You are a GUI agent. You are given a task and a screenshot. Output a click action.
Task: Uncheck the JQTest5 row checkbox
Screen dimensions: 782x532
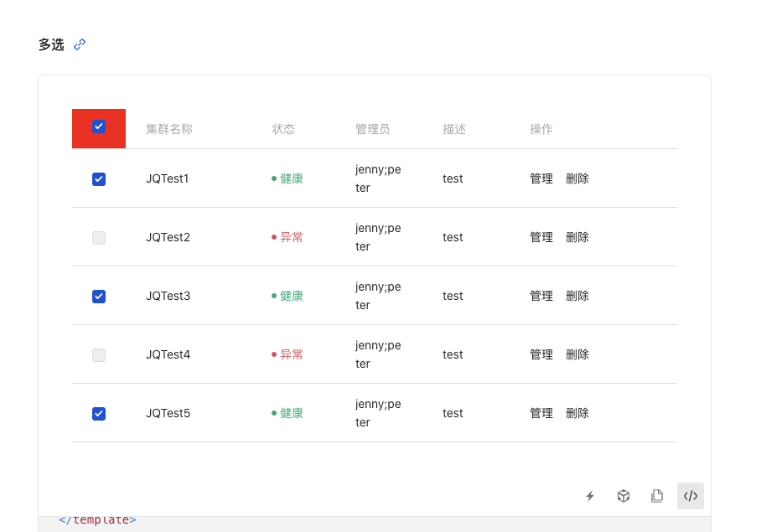98,413
